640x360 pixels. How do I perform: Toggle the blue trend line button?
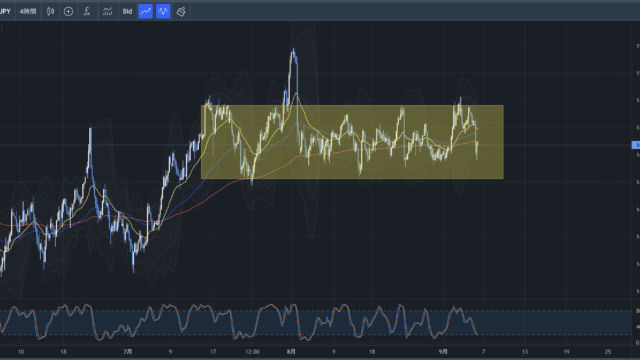pos(145,11)
